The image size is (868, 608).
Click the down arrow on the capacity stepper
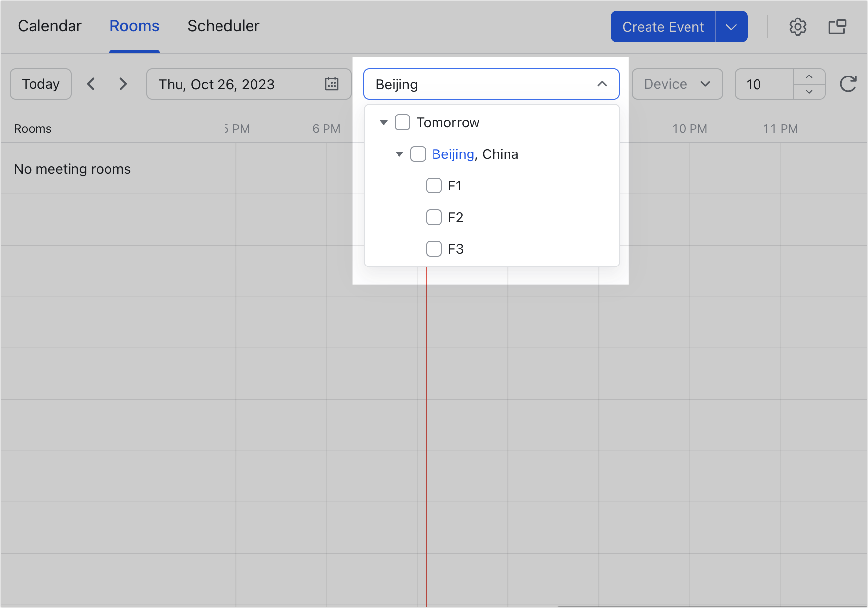tap(809, 92)
